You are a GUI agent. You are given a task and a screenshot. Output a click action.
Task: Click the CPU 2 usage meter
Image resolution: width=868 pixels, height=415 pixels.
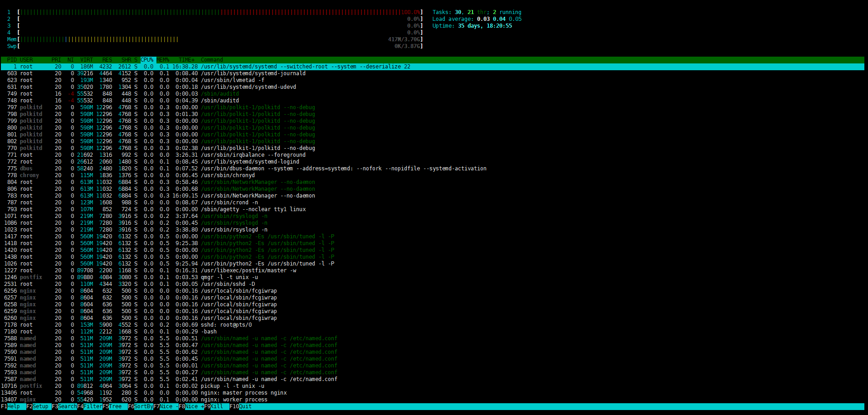click(220, 19)
